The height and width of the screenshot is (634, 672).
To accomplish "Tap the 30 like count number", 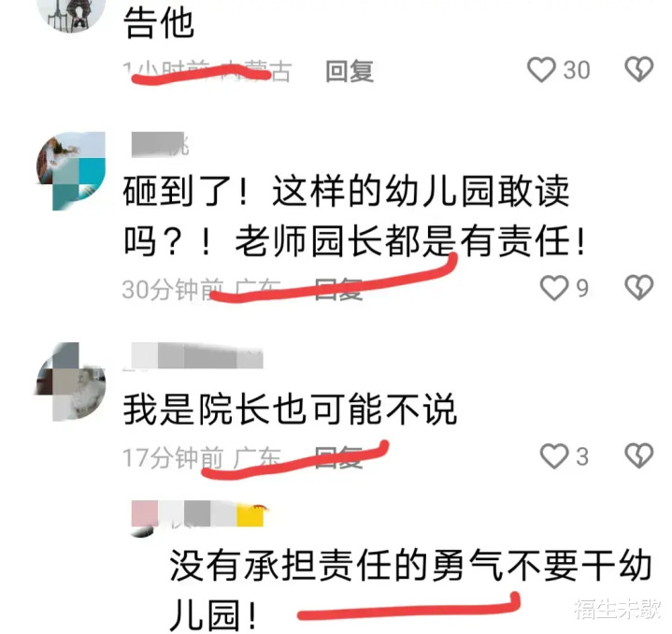I will coord(577,70).
